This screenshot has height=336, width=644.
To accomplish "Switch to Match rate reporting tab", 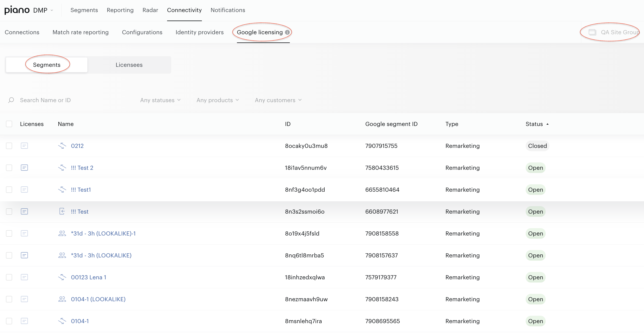I will click(81, 32).
